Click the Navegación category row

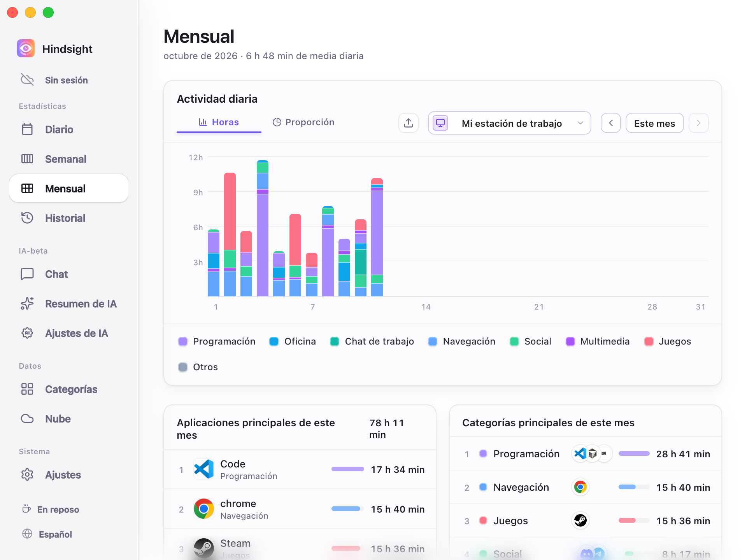586,487
